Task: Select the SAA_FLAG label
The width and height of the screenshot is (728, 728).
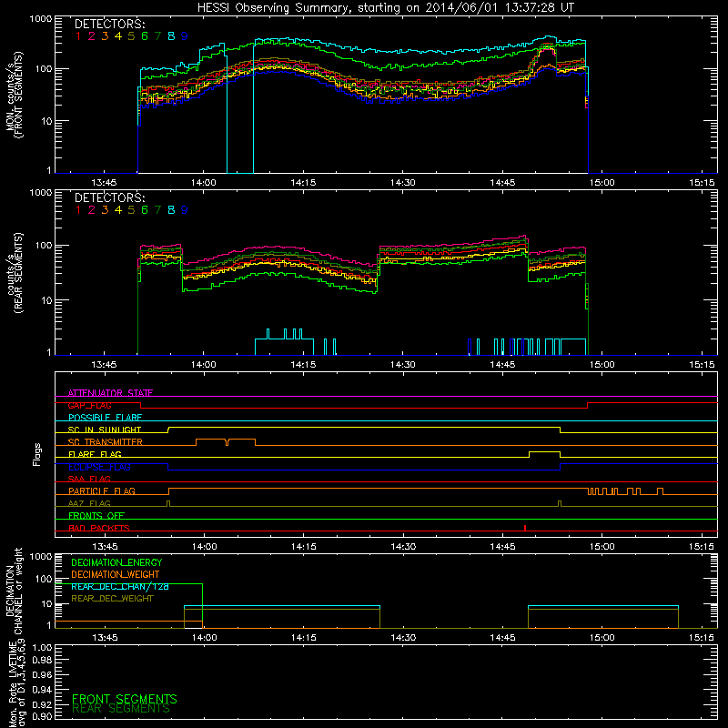Action: point(89,479)
